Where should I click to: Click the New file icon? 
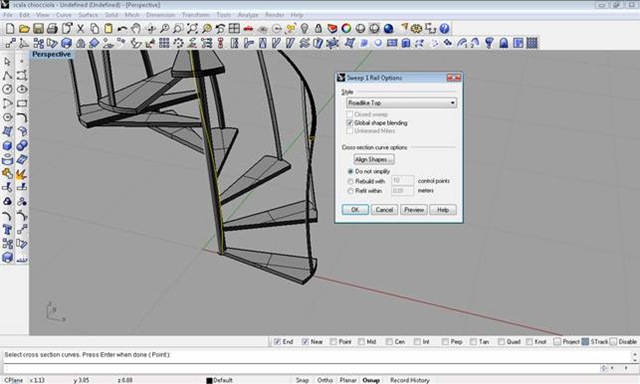[x=10, y=28]
